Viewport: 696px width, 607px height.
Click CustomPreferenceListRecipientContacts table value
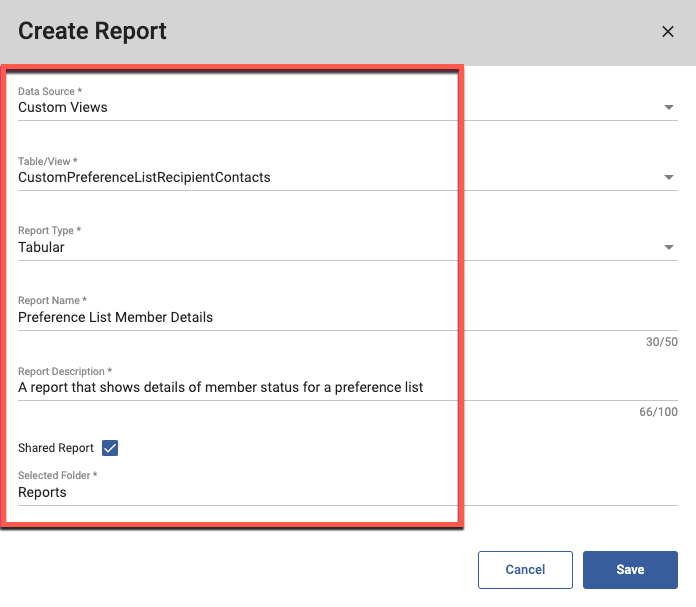pyautogui.click(x=144, y=177)
